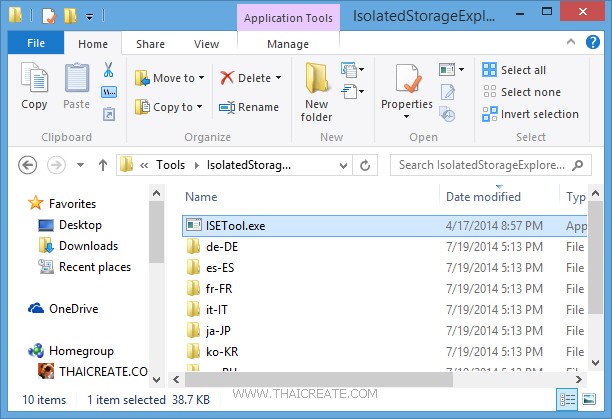Sort by the Name column header

point(201,197)
